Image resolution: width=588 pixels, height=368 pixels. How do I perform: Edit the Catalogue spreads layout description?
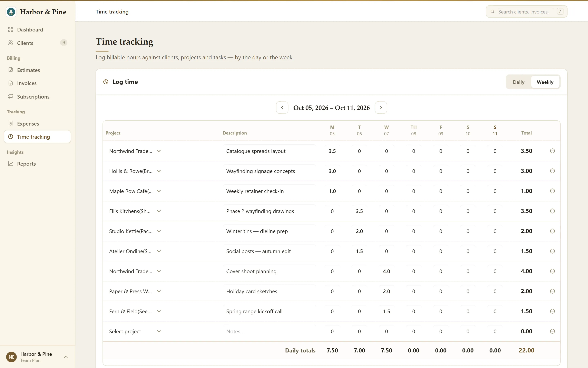269,151
